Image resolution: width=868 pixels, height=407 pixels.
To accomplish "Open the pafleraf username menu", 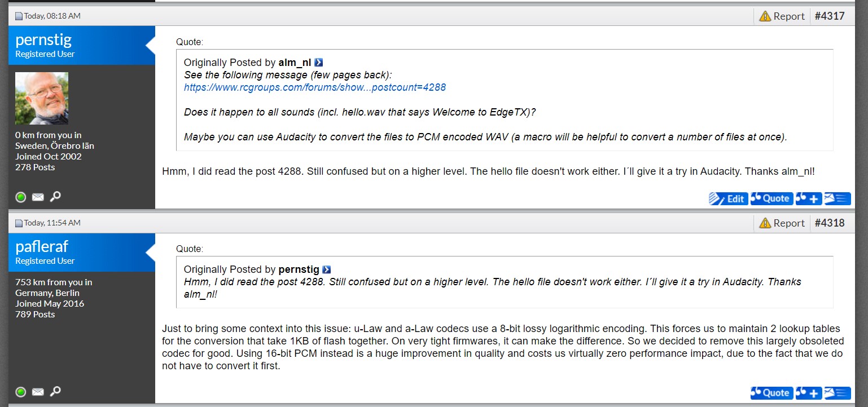I will tap(42, 246).
